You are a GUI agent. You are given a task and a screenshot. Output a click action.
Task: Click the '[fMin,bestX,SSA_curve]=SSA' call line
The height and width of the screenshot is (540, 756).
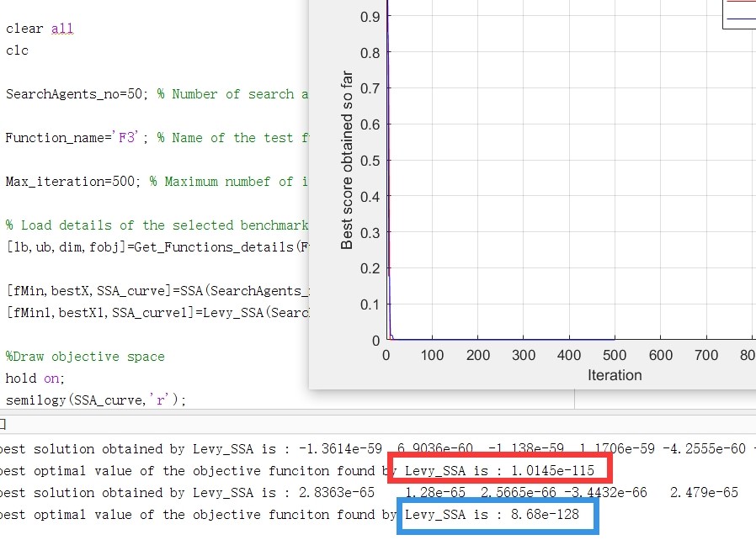pos(157,291)
